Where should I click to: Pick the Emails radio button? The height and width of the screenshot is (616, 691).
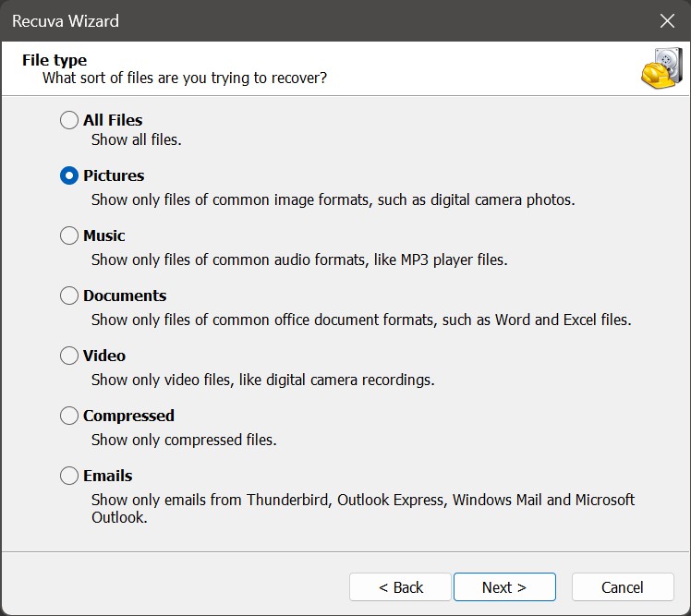[69, 476]
